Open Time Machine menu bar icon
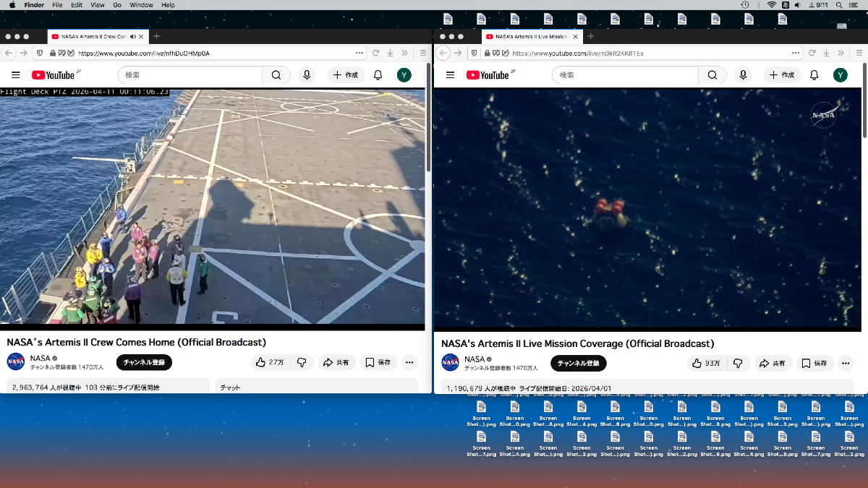Image resolution: width=868 pixels, height=488 pixels. pyautogui.click(x=745, y=5)
